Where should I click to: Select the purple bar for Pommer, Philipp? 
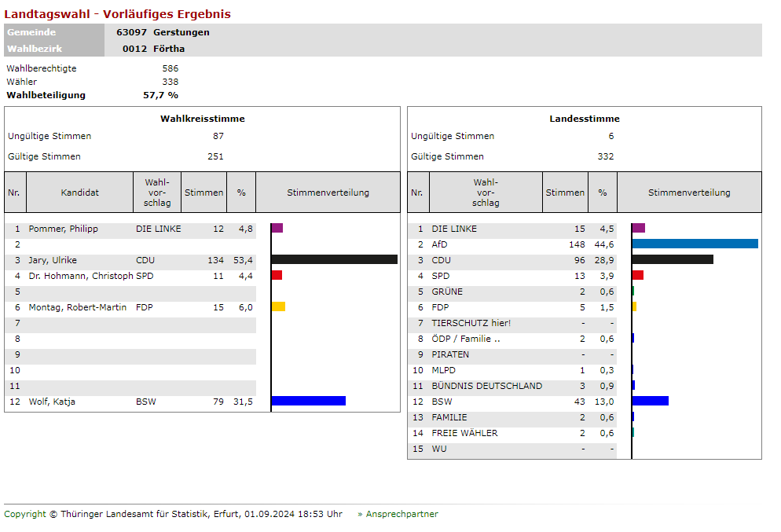click(277, 228)
